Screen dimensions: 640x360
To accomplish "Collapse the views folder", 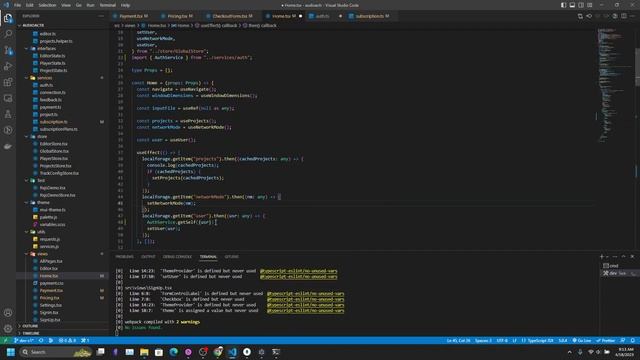I will tap(42, 254).
